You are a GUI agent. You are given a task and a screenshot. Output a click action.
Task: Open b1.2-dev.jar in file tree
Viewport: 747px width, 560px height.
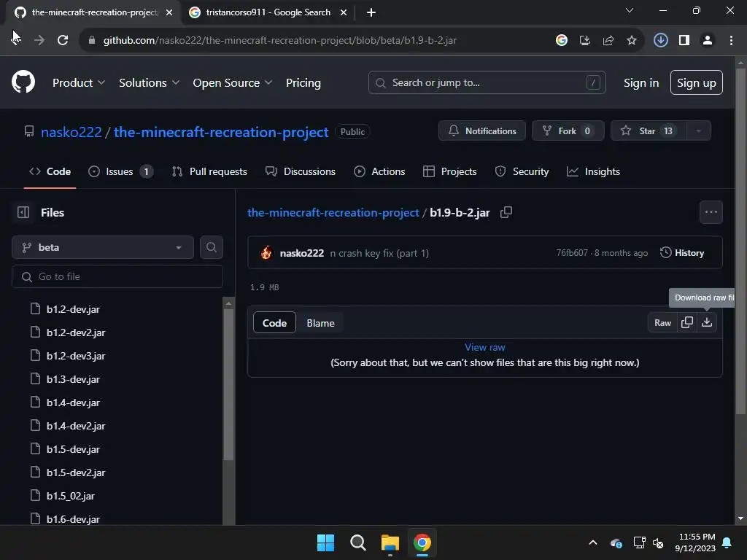[x=73, y=309]
